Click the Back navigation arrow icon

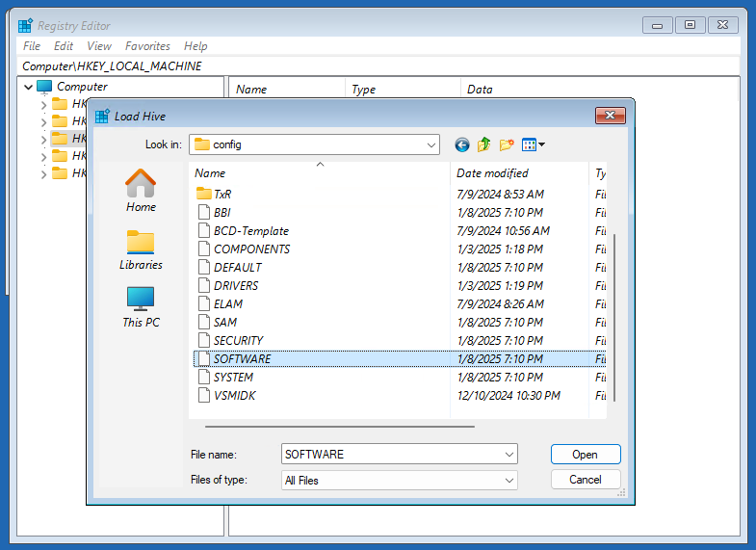[x=462, y=144]
